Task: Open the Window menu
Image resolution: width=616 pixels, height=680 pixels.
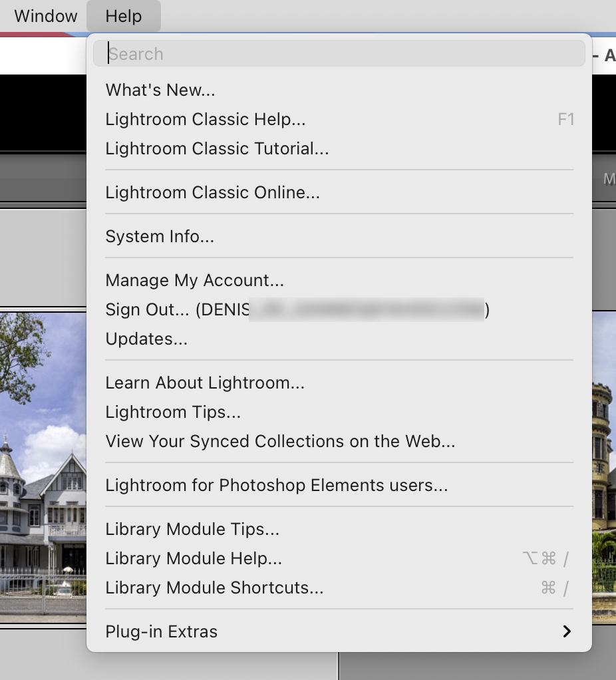Action: [x=44, y=15]
